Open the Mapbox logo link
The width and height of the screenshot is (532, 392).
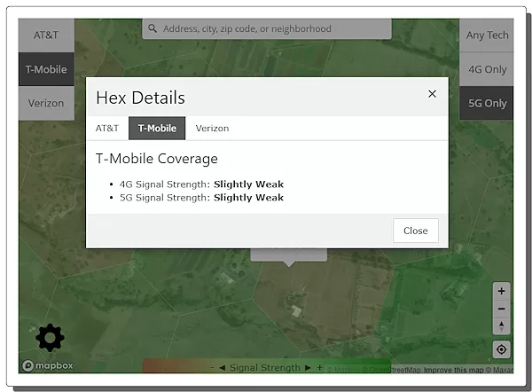48,365
